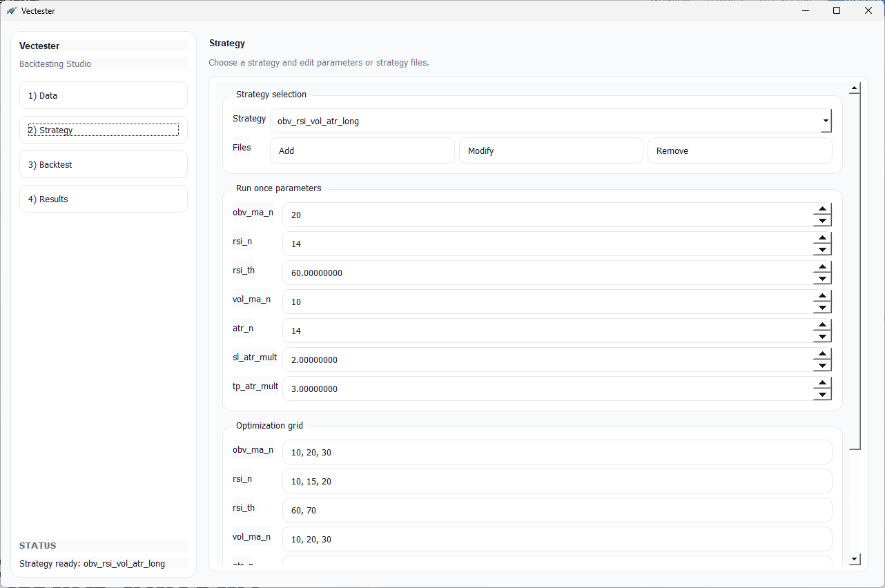Image resolution: width=885 pixels, height=588 pixels.
Task: Navigate to the Data step
Action: point(103,95)
